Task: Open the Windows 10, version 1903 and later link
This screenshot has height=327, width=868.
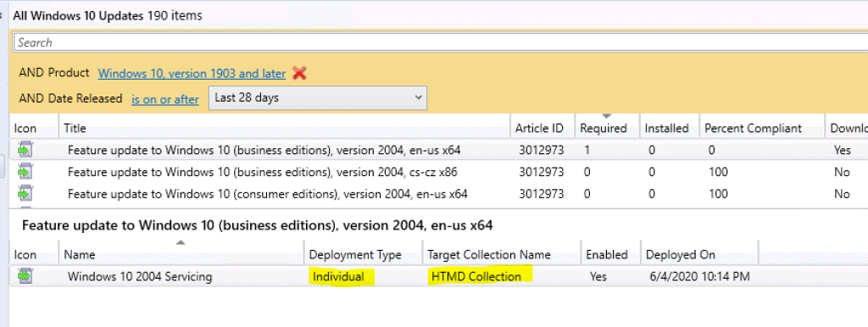Action: click(192, 73)
